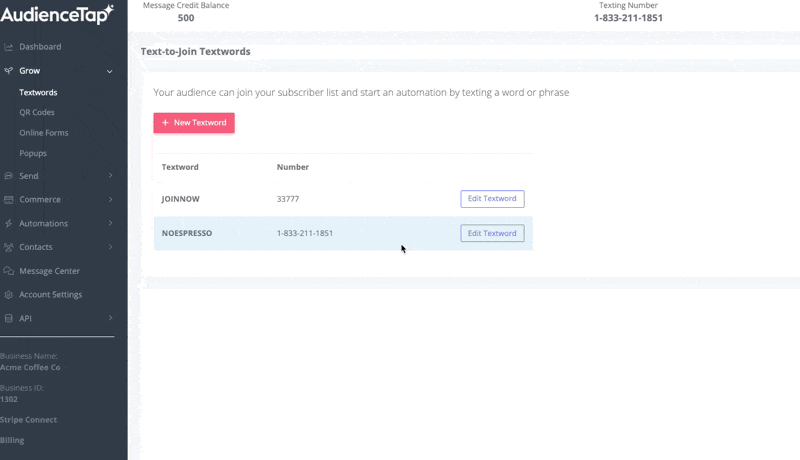Click the Grow sprout icon
The width and height of the screenshot is (800, 460).
point(8,71)
